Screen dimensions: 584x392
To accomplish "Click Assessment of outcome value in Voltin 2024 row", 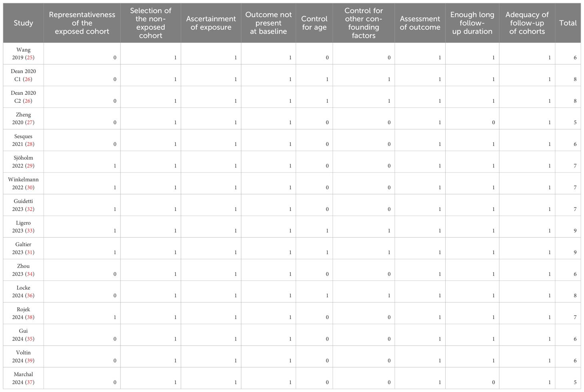I will point(440,360).
